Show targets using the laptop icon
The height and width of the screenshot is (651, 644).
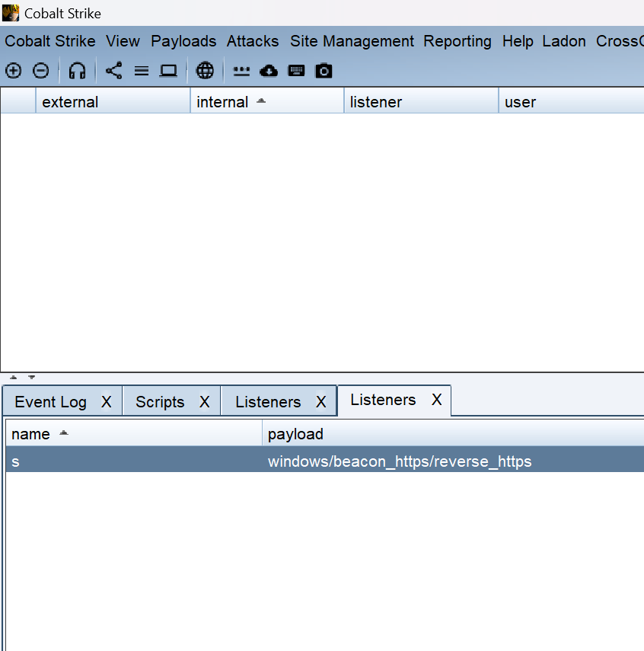click(x=168, y=71)
